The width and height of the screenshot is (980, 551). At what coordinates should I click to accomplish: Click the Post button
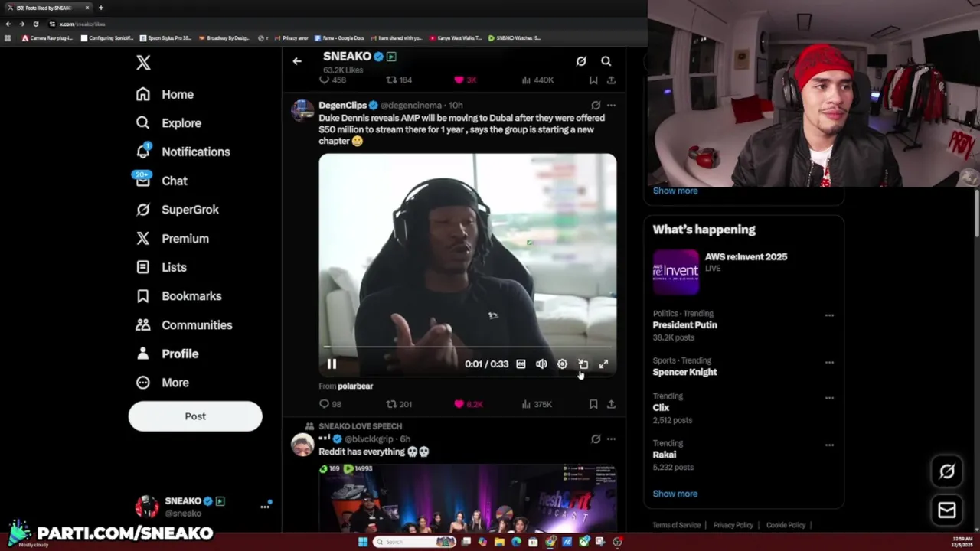coord(195,416)
